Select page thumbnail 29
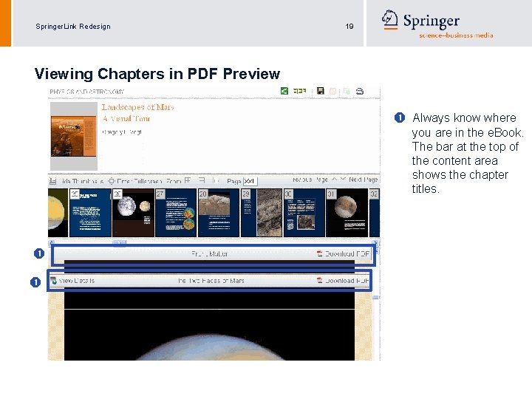This screenshot has width=532, height=399. (262, 213)
